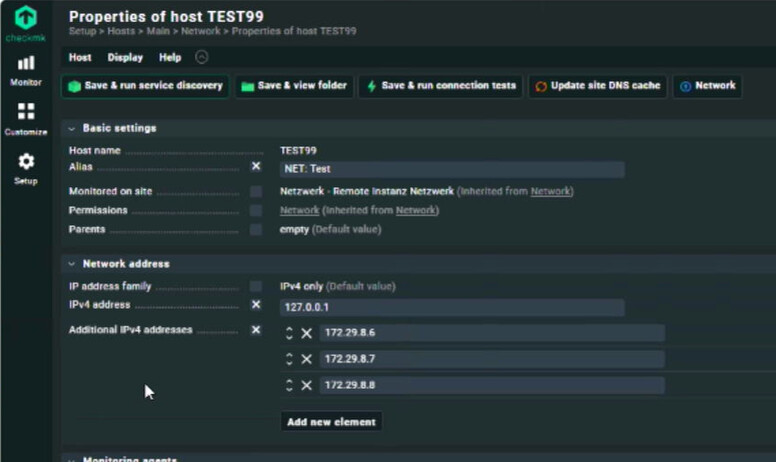Open the Setup gear menu
Screen dimensions: 776x462
[26, 169]
